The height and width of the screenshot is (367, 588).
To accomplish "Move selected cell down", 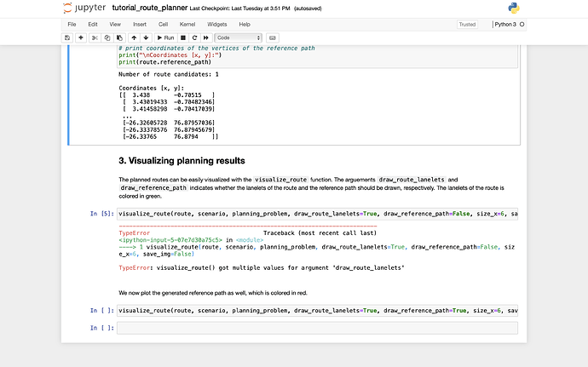I will click(146, 38).
